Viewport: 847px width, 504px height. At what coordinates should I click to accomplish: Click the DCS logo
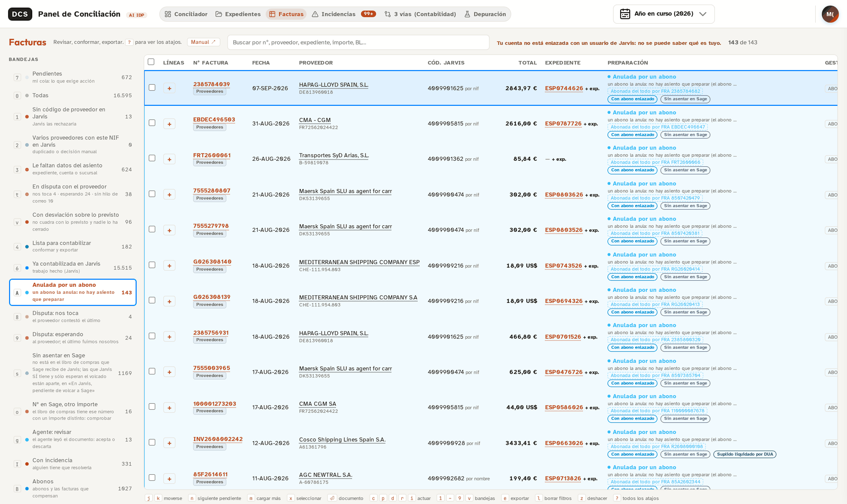20,14
